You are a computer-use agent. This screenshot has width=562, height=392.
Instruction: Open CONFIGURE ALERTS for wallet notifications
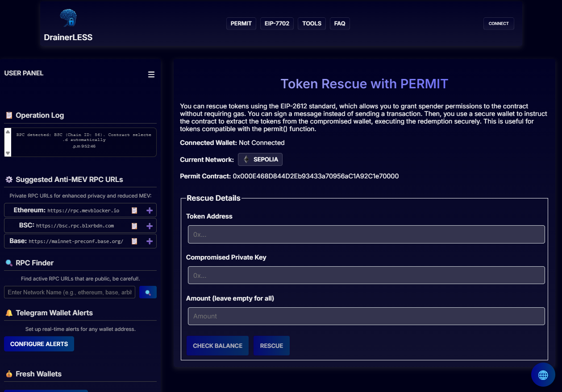[39, 344]
